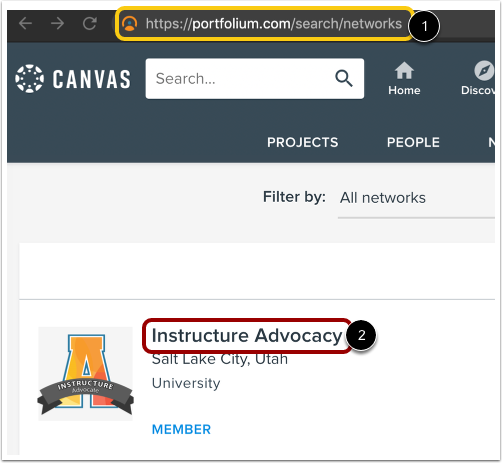Viewport: 502px width, 463px height.
Task: Go forward using browser forward arrow
Action: [58, 24]
